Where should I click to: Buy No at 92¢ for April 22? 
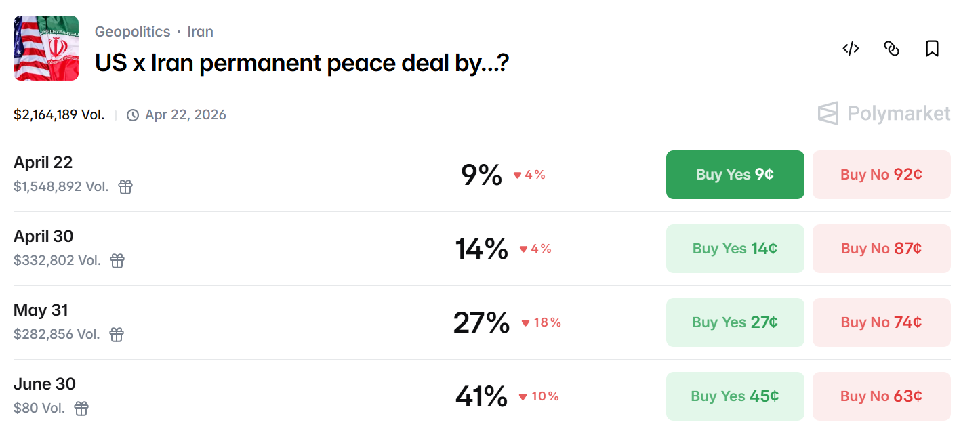(881, 175)
